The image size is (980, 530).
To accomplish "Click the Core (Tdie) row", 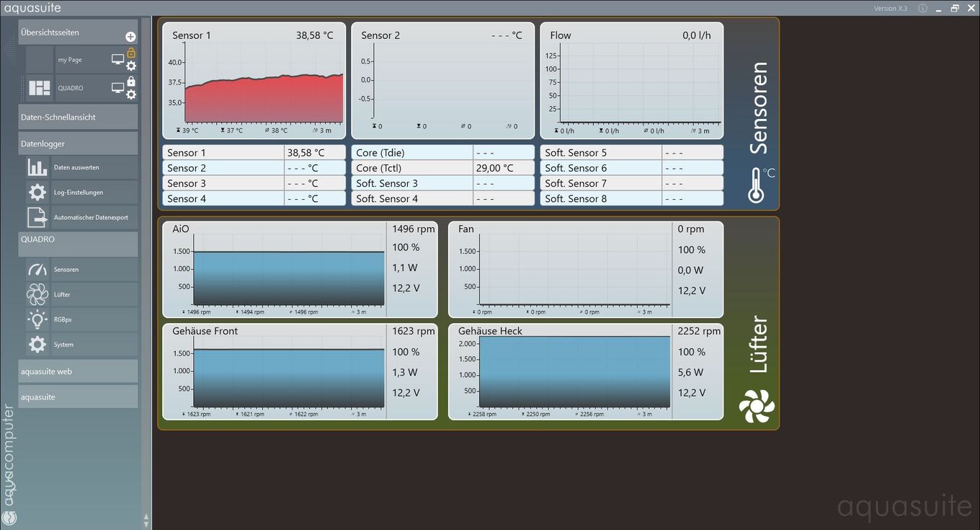I will click(443, 153).
